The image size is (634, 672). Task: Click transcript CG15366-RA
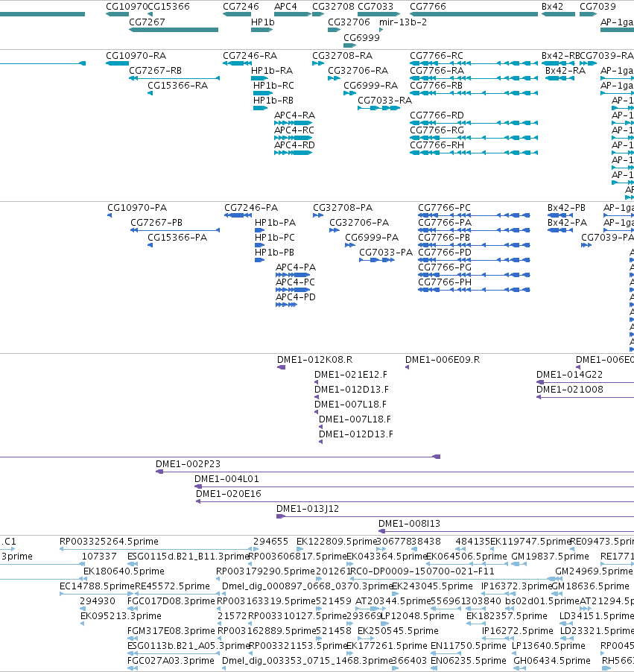pos(177,85)
